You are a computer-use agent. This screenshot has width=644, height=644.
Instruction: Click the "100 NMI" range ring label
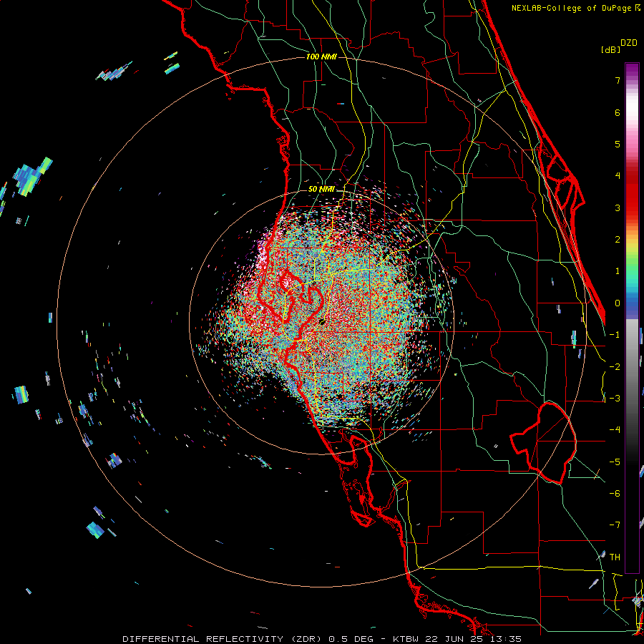pyautogui.click(x=321, y=57)
